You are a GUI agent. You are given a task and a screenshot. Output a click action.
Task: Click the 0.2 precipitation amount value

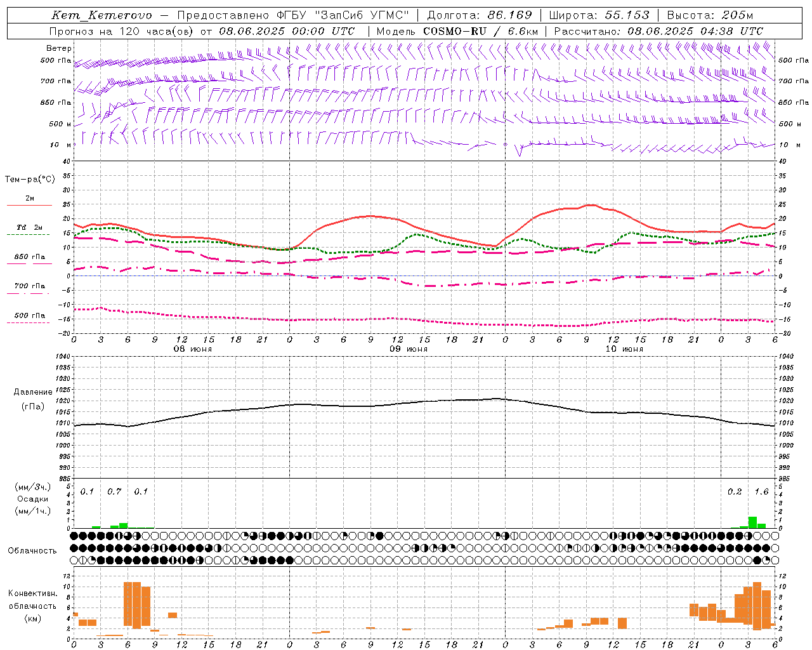[735, 492]
